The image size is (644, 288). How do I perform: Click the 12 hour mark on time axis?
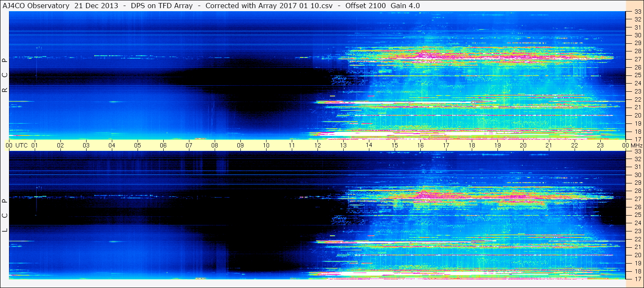(x=318, y=145)
